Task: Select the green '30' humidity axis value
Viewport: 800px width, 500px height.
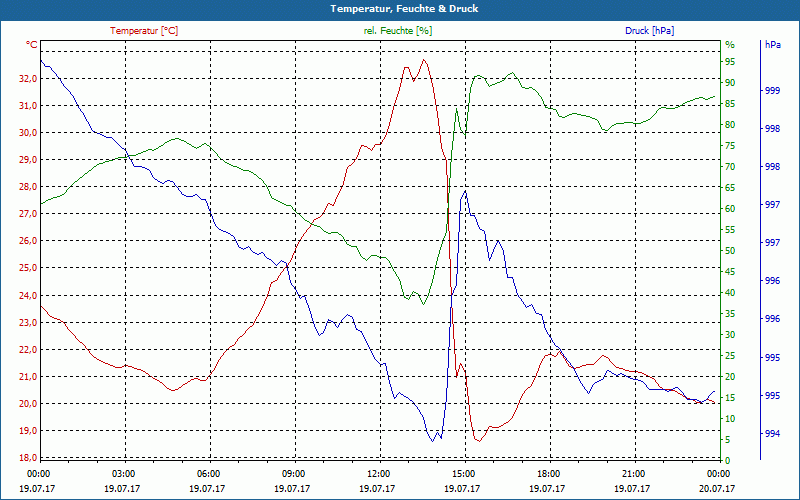Action: [730, 335]
